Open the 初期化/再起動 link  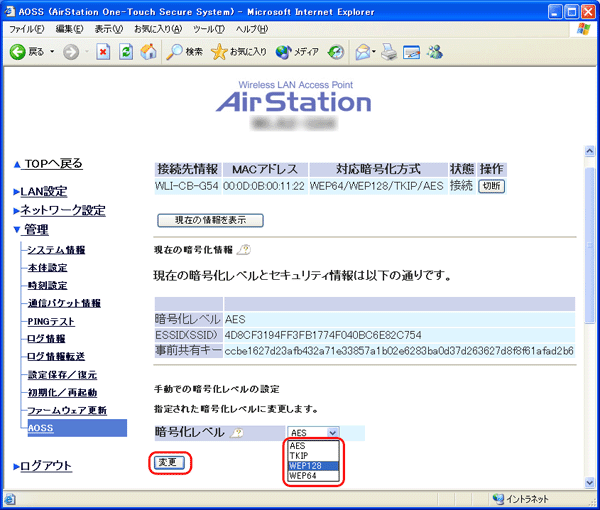[x=62, y=392]
